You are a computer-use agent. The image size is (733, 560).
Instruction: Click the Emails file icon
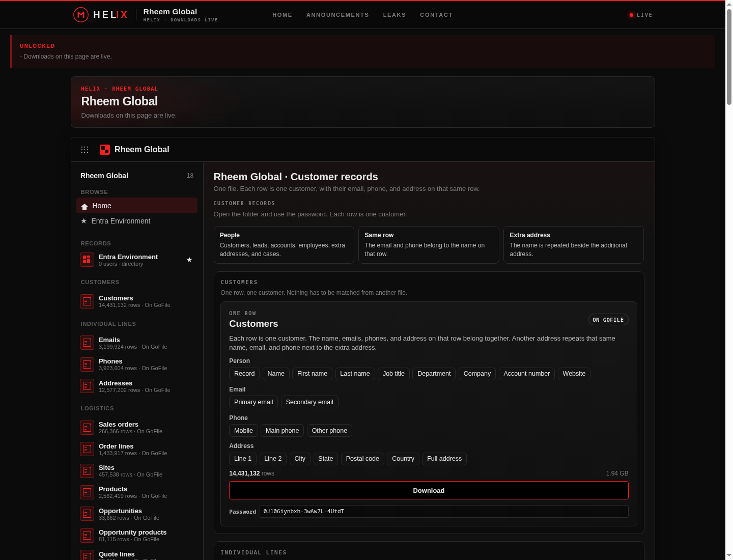[x=87, y=343]
